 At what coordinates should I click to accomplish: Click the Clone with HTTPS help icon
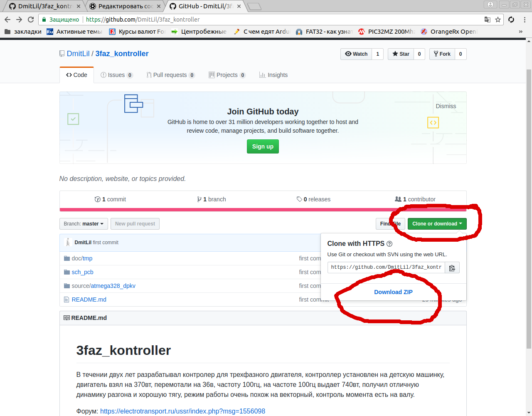(x=389, y=244)
